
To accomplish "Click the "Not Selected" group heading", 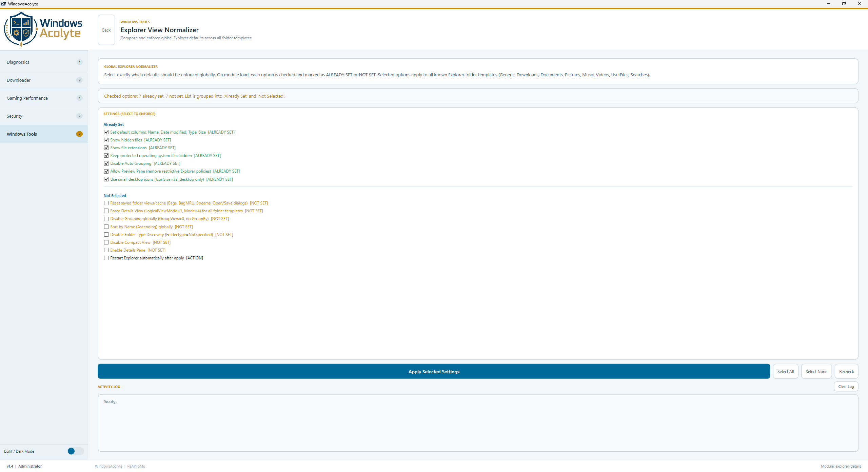I will (115, 196).
